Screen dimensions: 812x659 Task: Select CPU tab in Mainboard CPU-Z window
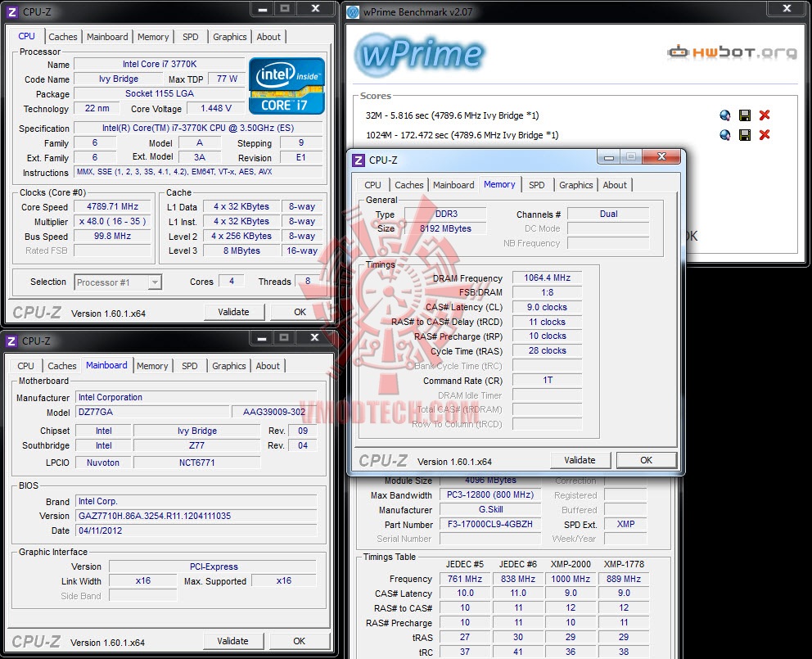point(25,366)
